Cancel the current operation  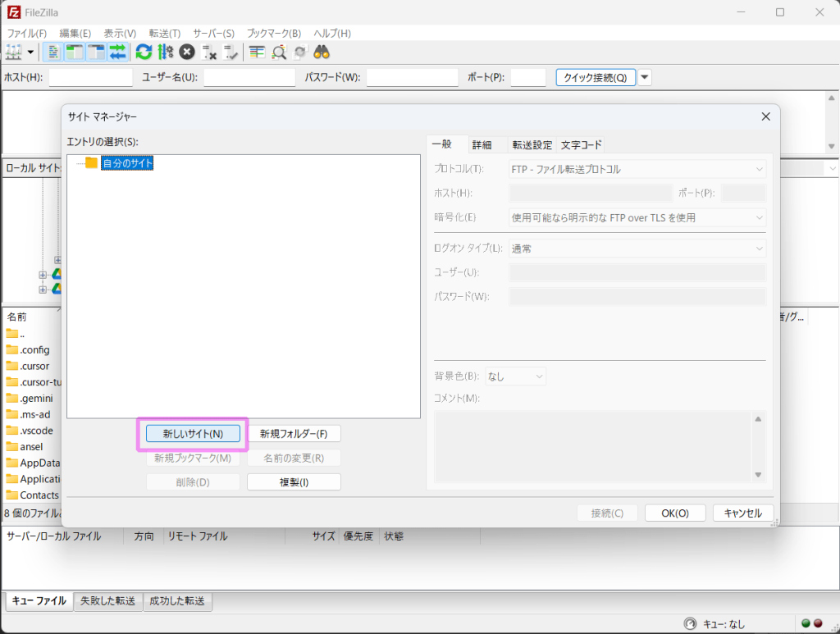pos(187,52)
